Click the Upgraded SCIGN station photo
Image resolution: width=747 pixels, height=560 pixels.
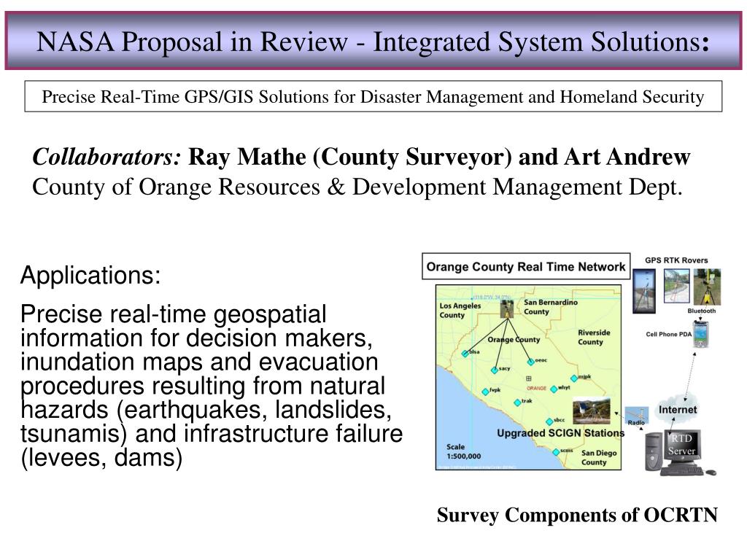click(x=591, y=411)
